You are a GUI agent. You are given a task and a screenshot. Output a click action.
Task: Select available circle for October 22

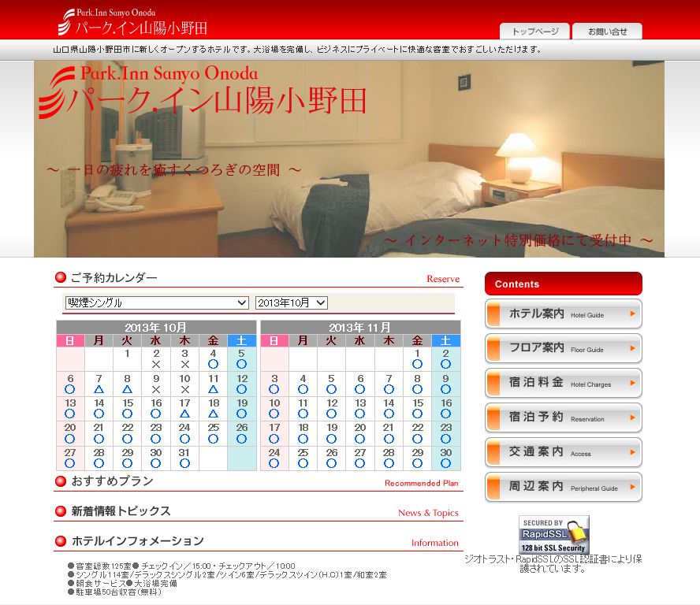click(x=127, y=439)
